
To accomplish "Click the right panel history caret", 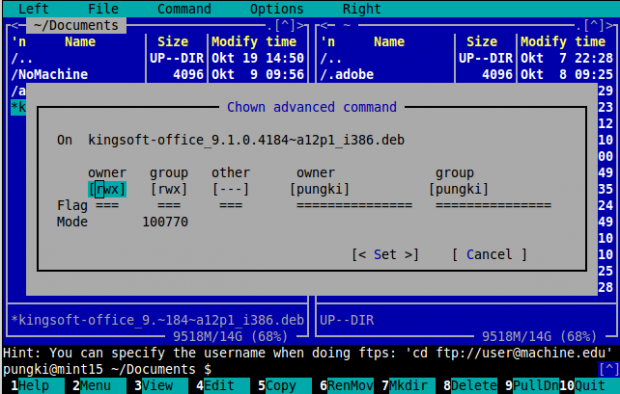I will tap(594, 26).
